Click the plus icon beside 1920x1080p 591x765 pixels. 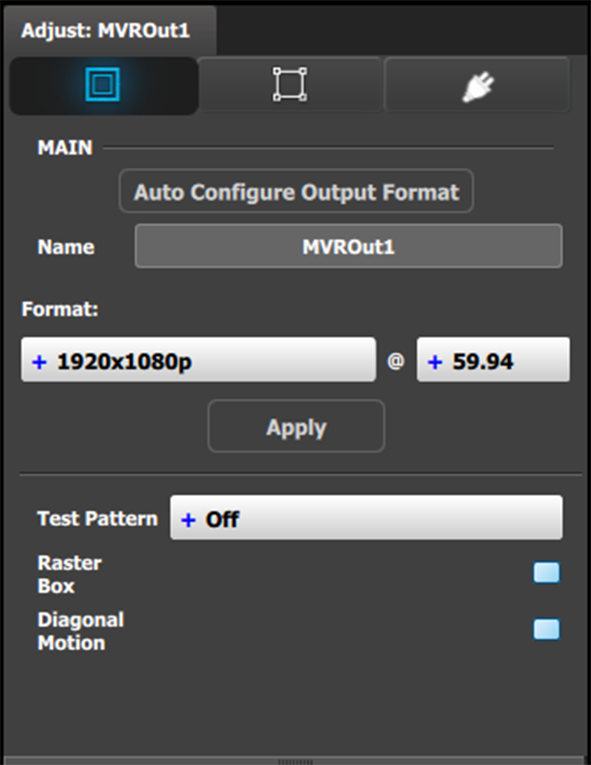click(40, 362)
